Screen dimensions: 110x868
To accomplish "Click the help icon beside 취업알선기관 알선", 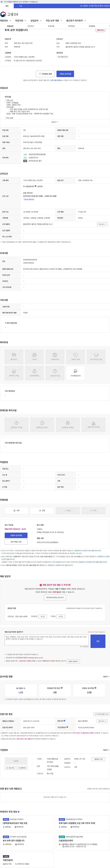I will click(x=62, y=688).
